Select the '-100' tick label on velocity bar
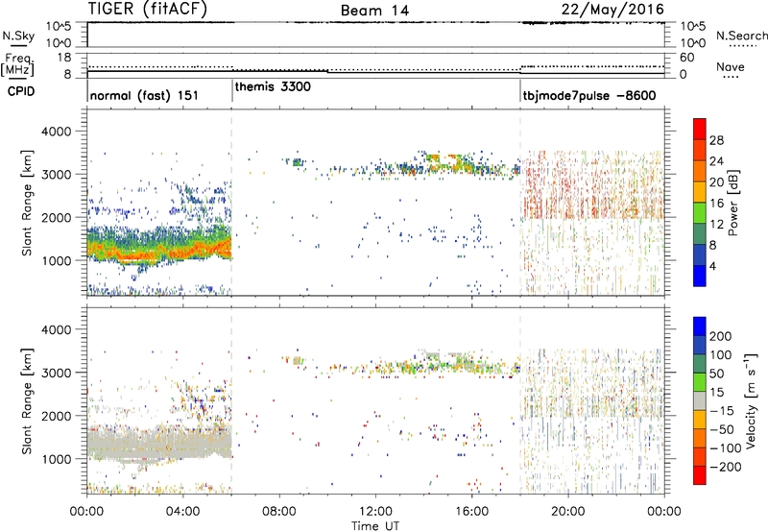768x532 pixels. click(726, 447)
